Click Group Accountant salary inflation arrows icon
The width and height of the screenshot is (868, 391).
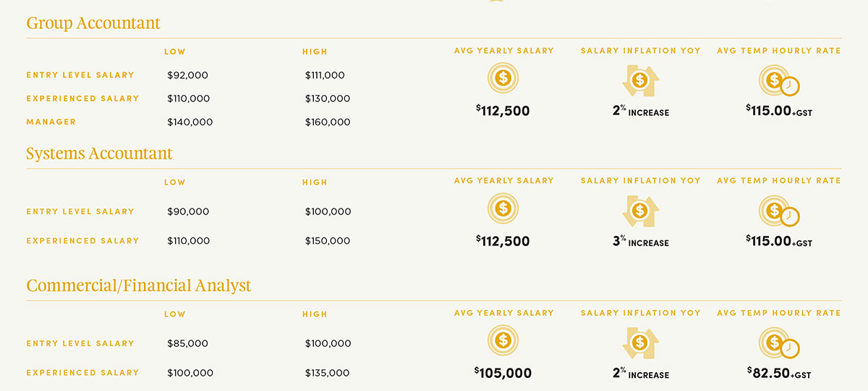tap(640, 80)
